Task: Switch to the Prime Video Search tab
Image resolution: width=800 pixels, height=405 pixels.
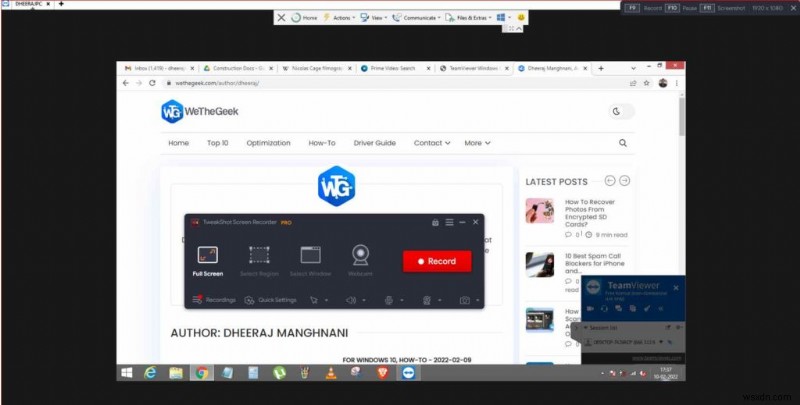Action: pos(393,69)
